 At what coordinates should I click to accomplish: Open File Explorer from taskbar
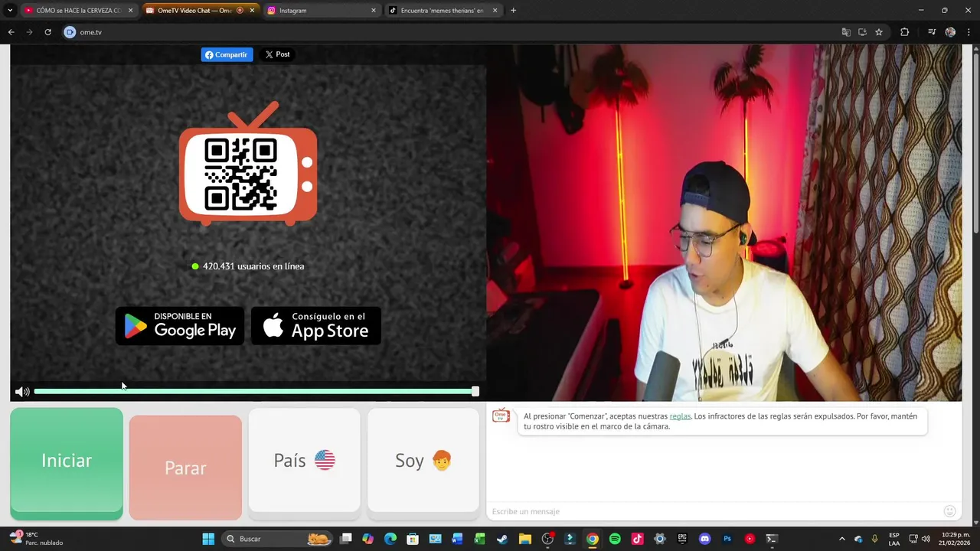pos(524,539)
